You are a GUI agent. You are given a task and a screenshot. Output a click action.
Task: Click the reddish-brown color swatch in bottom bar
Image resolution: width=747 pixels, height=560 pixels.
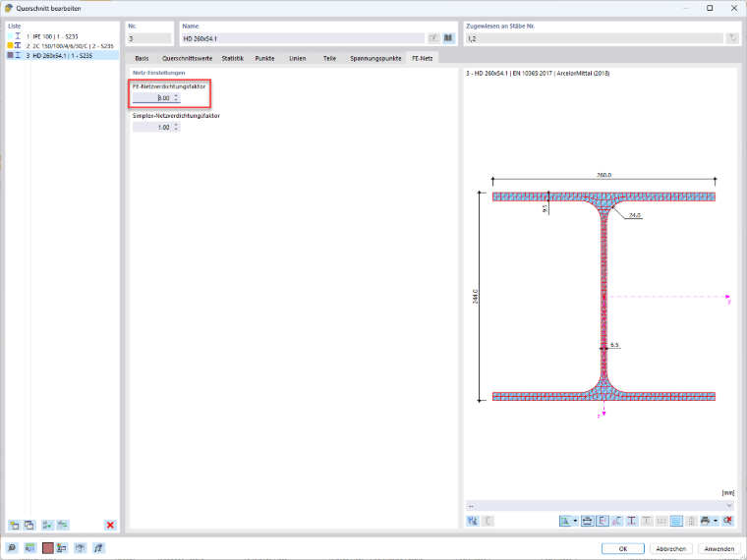coord(47,547)
